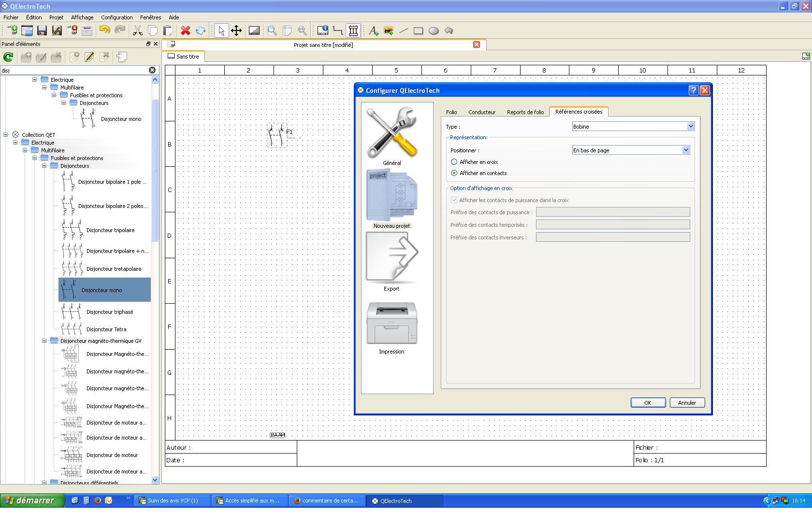This screenshot has height=530, width=812.
Task: Select the Cut scissors tool
Action: (138, 30)
